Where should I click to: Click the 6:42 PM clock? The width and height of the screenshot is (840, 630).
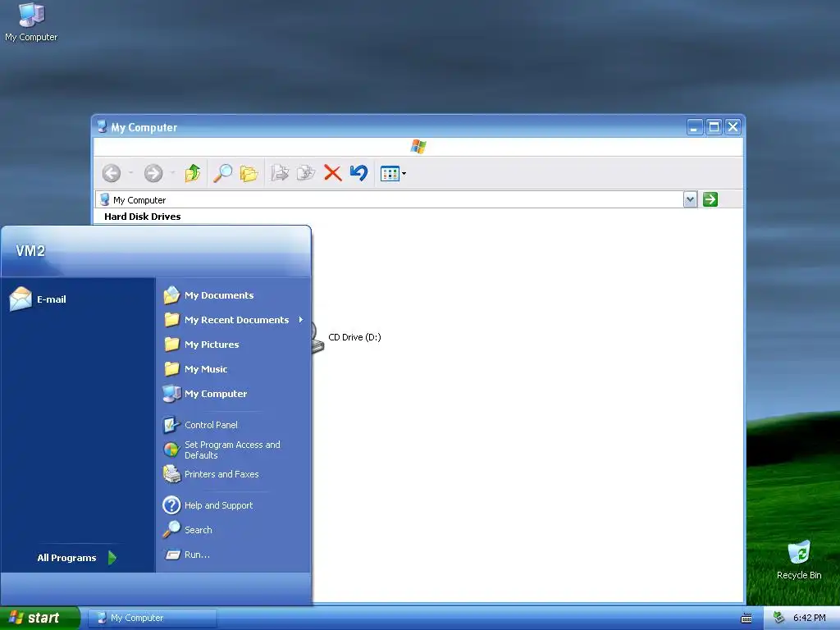coord(810,618)
